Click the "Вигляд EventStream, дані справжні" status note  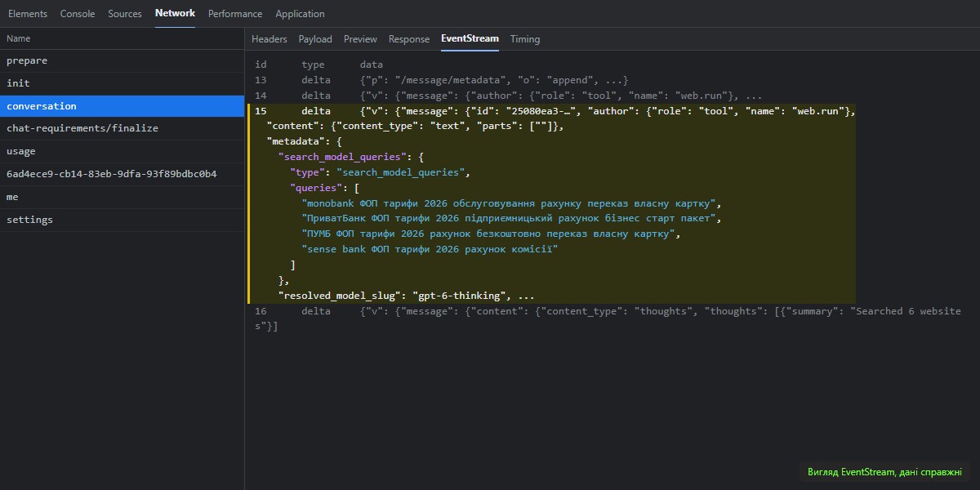pos(884,472)
